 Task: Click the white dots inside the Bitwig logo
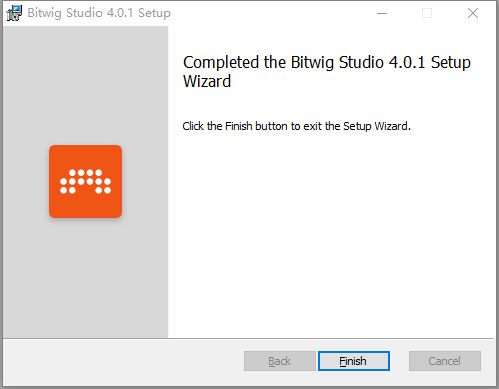pyautogui.click(x=85, y=181)
